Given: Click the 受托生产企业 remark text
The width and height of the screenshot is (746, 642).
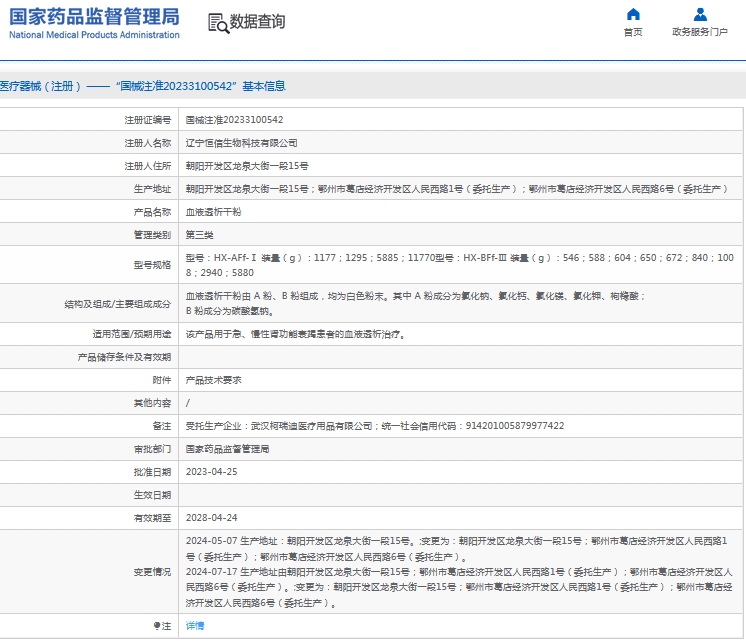Looking at the screenshot, I should pos(374,426).
